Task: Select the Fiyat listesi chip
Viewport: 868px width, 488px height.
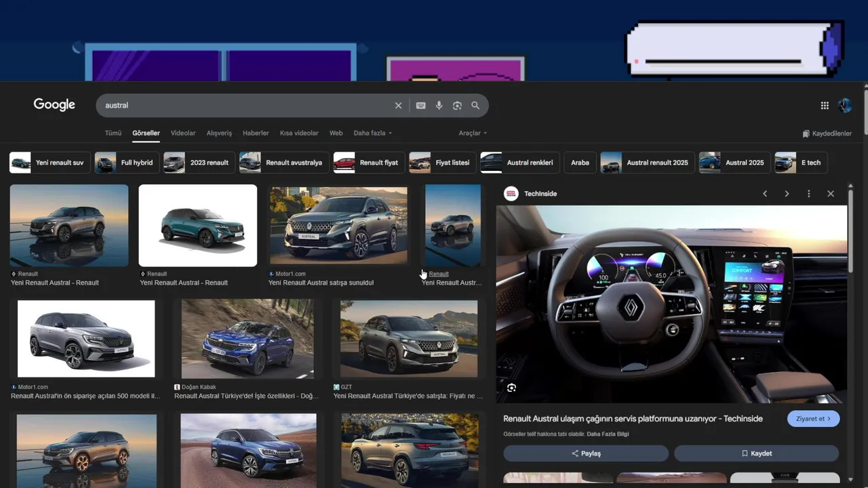Action: [443, 163]
